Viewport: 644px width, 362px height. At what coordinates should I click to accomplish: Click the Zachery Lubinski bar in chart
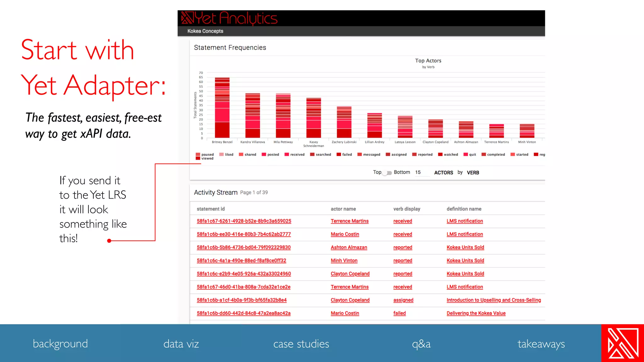[x=344, y=122]
